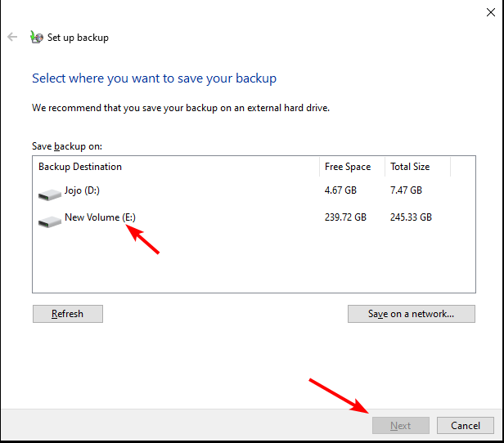The width and height of the screenshot is (504, 443).
Task: Choose Jojo (D:) as backup destination
Action: click(82, 190)
